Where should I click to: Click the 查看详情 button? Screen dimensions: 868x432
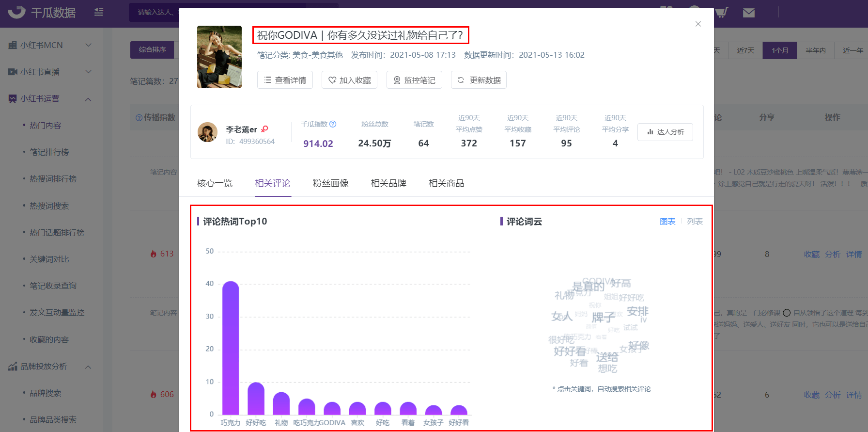coord(285,80)
